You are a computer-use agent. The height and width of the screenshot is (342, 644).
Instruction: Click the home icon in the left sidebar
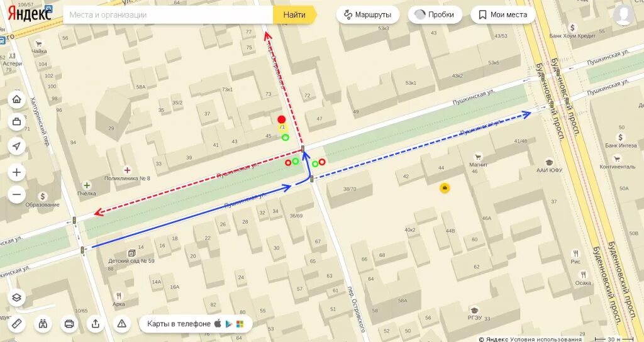pyautogui.click(x=17, y=99)
